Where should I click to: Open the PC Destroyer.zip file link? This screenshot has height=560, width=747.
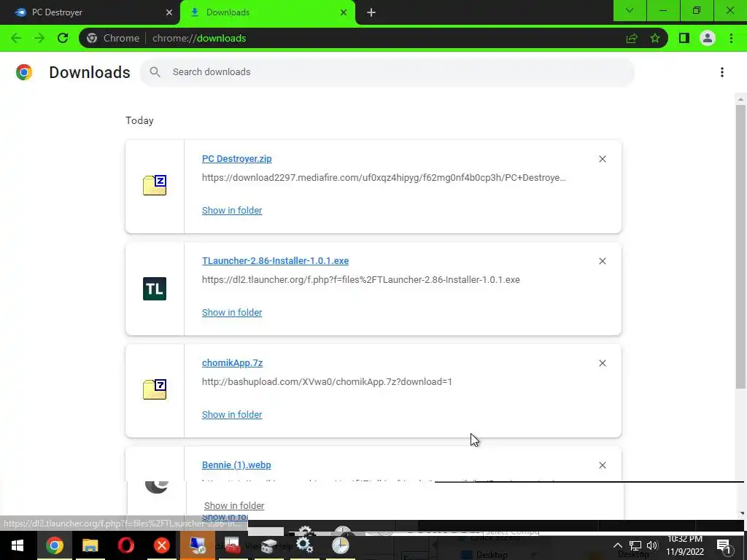[237, 158]
